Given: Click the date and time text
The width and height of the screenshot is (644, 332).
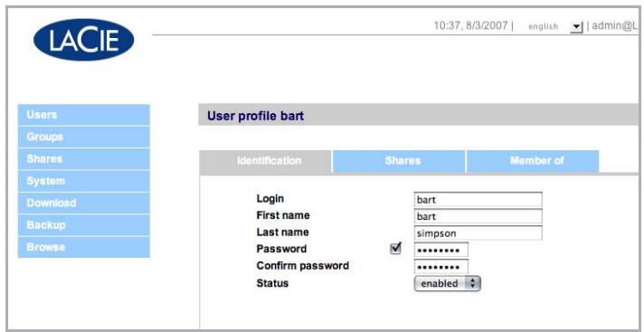Looking at the screenshot, I should coord(470,26).
